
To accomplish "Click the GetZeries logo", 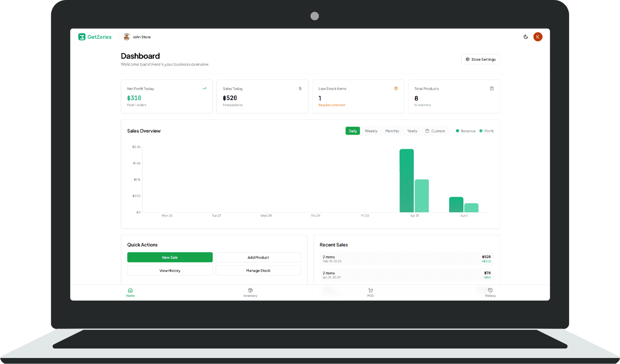I will click(x=94, y=37).
